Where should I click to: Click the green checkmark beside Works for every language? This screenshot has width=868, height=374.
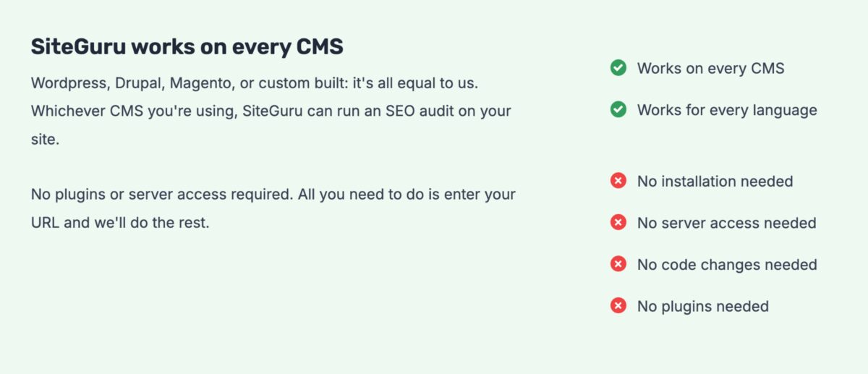point(618,110)
